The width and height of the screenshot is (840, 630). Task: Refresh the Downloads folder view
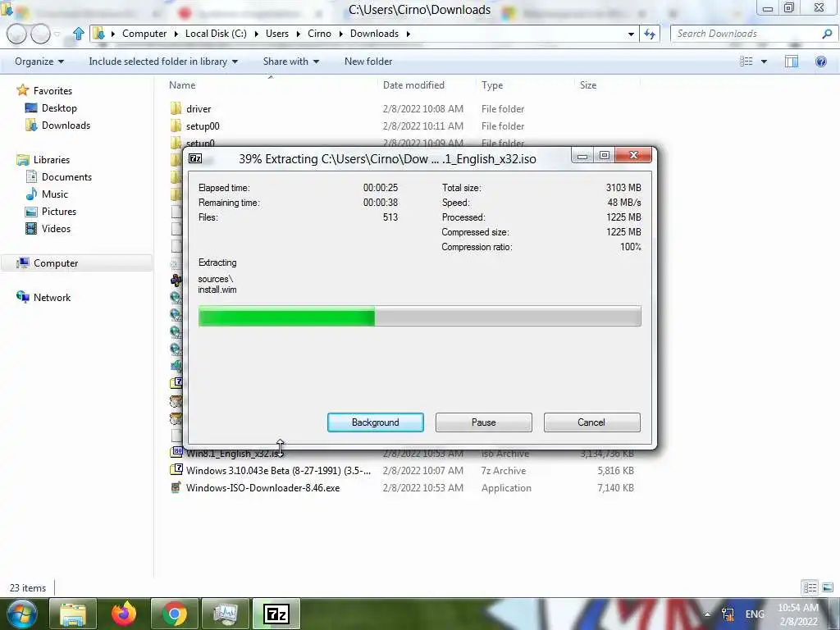coord(650,34)
